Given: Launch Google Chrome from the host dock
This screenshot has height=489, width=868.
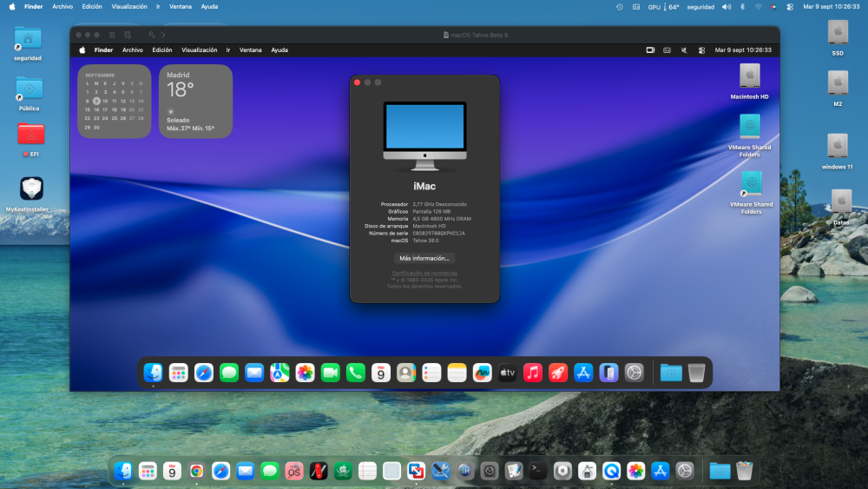Looking at the screenshot, I should tap(196, 471).
